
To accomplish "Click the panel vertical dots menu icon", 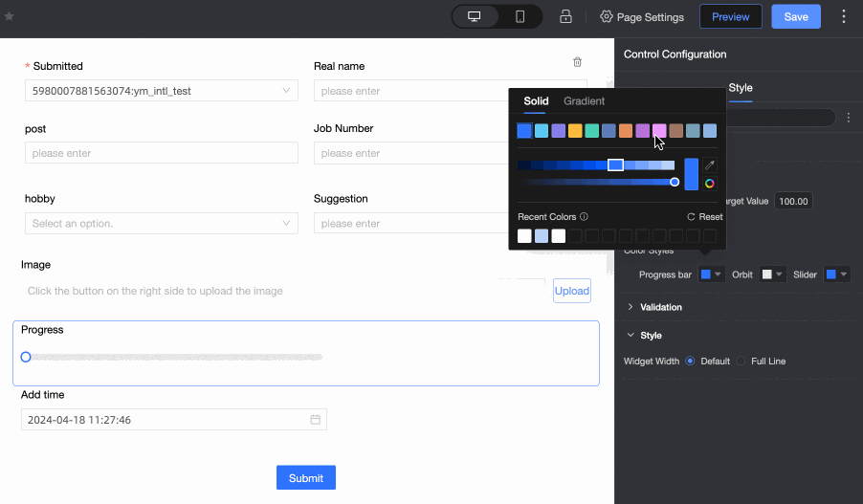I will click(848, 118).
